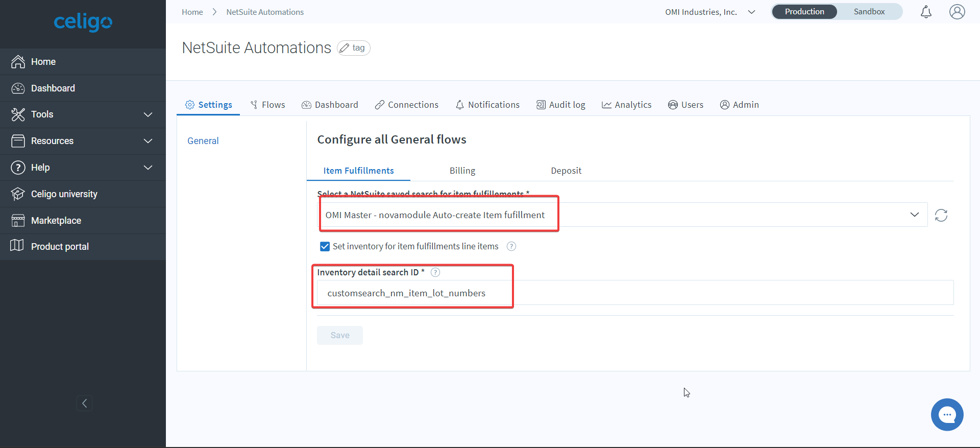The width and height of the screenshot is (980, 448).
Task: Open Product portal
Action: (83, 247)
